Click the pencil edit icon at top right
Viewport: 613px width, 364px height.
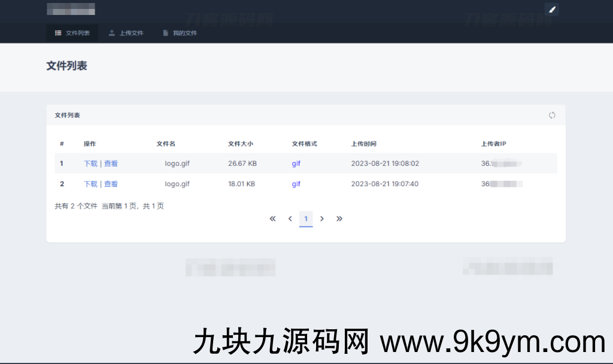pyautogui.click(x=551, y=9)
